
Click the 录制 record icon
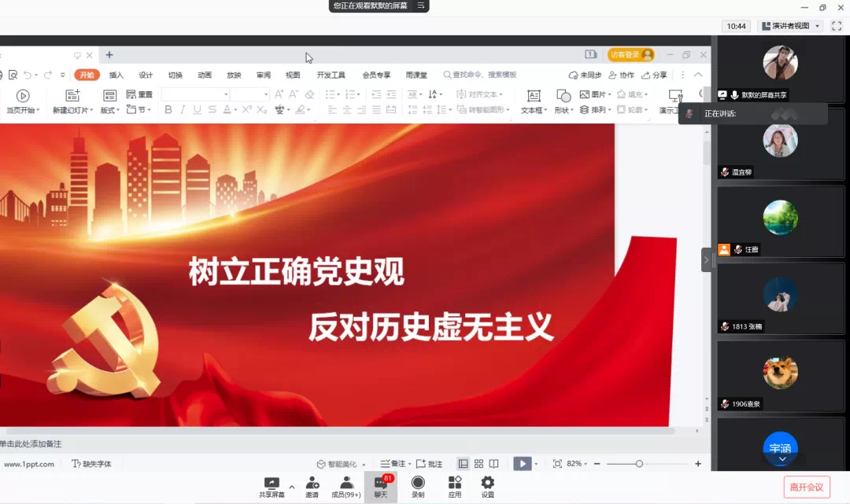(x=418, y=486)
